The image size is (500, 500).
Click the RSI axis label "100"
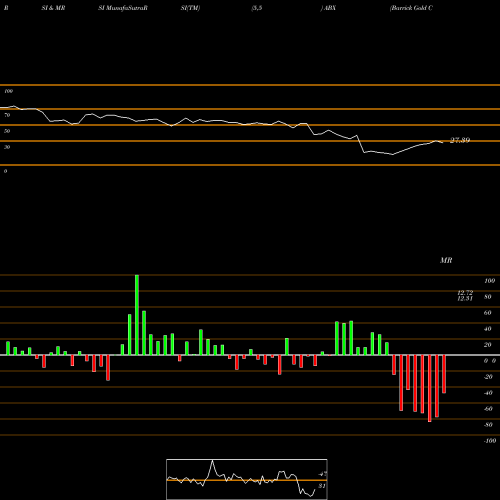[x=8, y=91]
